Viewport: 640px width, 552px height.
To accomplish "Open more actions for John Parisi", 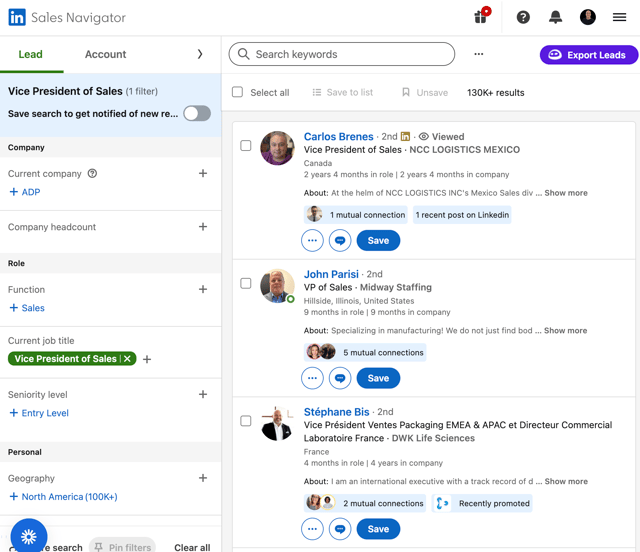I will (312, 378).
